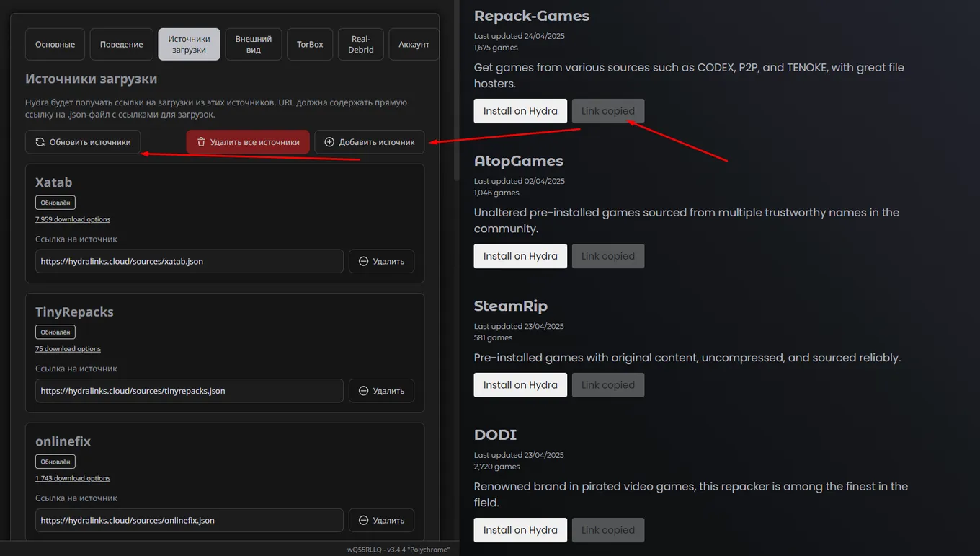Viewport: 980px width, 556px height.
Task: Open the Real-Debrid tab
Action: [361, 44]
